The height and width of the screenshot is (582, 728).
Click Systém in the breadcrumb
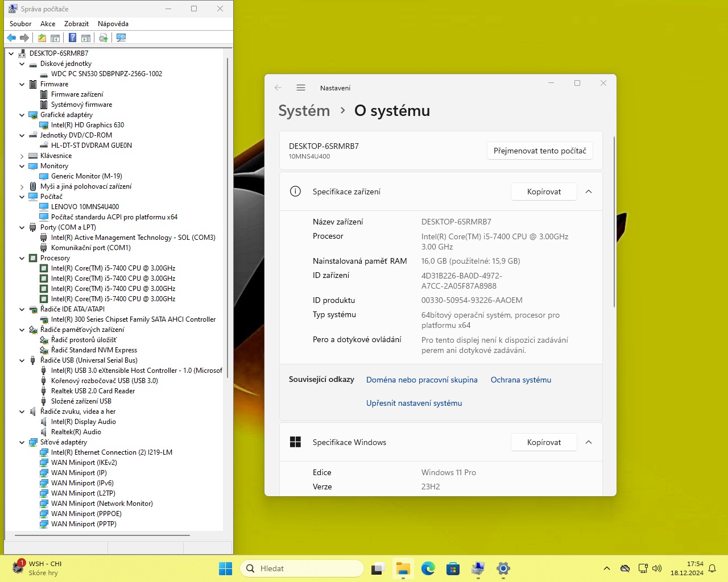[304, 111]
